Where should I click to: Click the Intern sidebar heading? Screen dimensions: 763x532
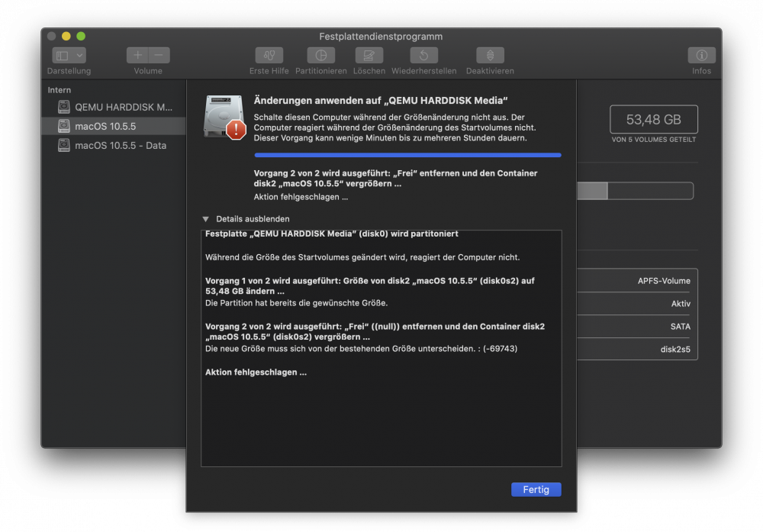coord(60,90)
